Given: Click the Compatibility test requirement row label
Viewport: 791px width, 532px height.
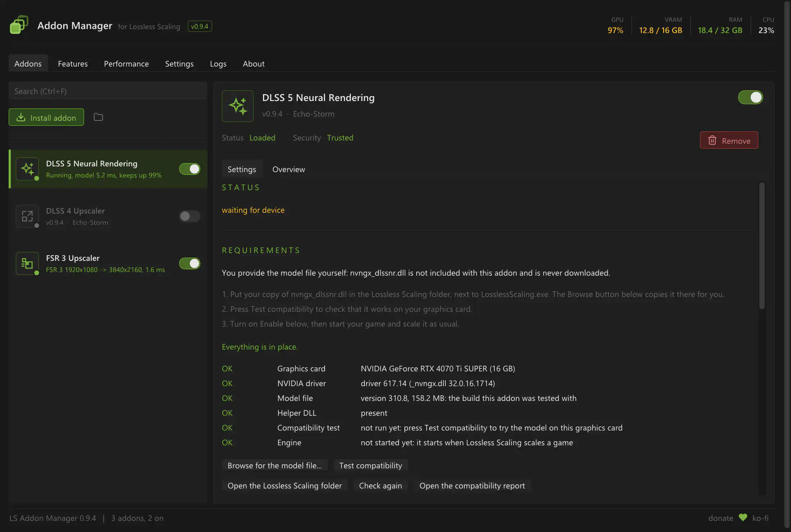Looking at the screenshot, I should (309, 428).
